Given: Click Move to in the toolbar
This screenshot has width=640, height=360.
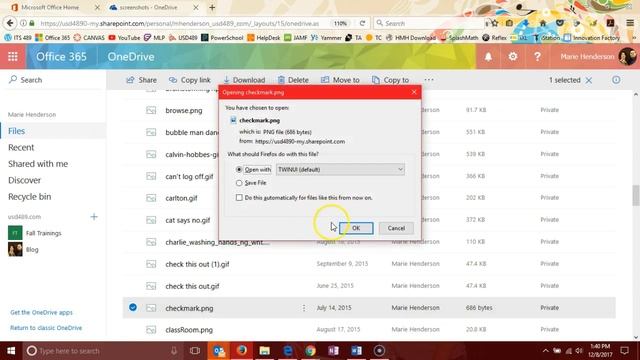Looking at the screenshot, I should (x=340, y=80).
